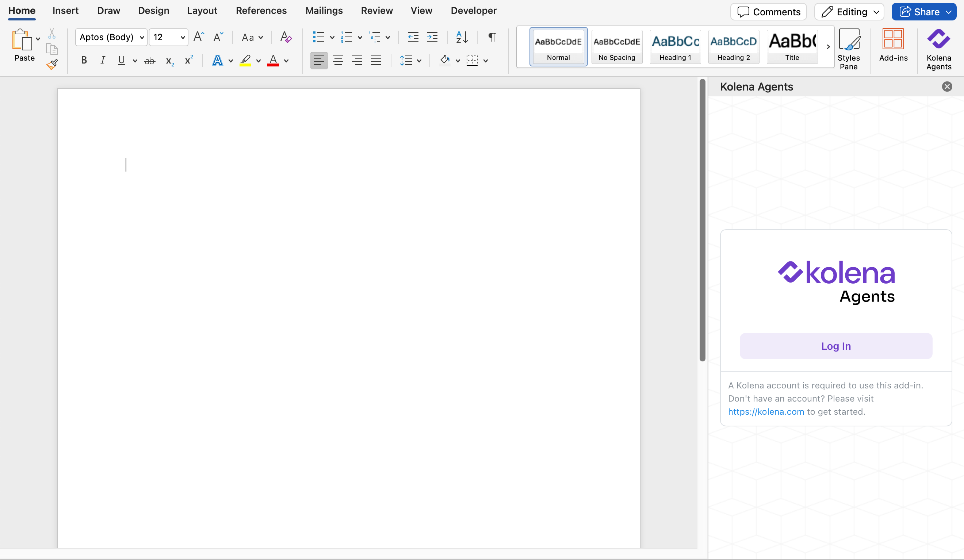Open the References tab

(261, 11)
